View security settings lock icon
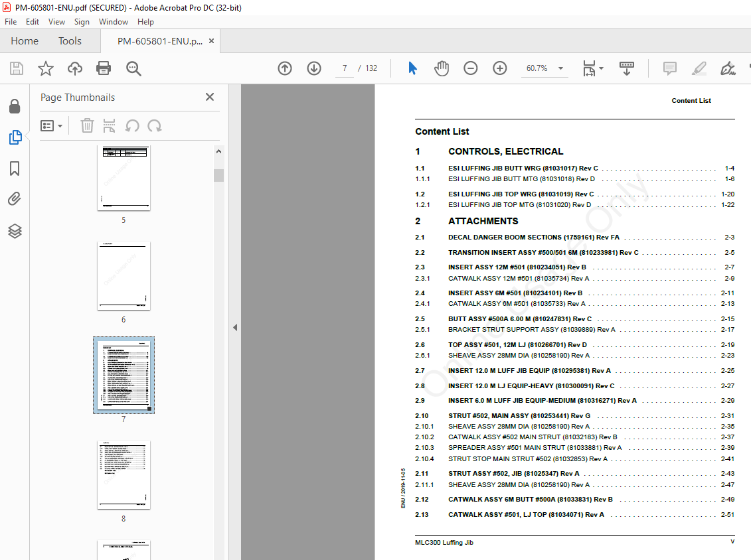Screen dimensions: 751x560 pos(15,106)
